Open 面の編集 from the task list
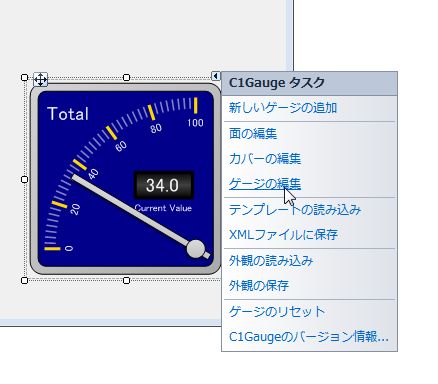 (253, 134)
